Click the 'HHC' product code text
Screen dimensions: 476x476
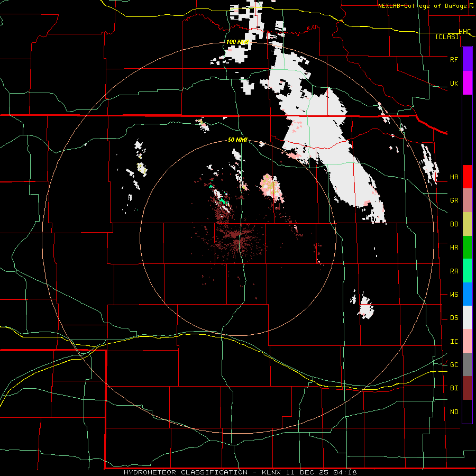[465, 32]
